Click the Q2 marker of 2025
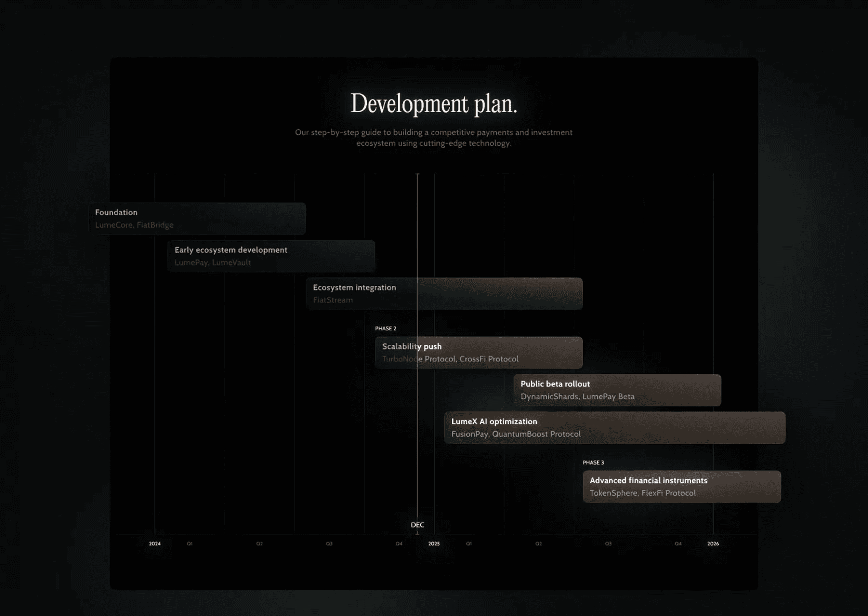The image size is (868, 616). coord(538,543)
